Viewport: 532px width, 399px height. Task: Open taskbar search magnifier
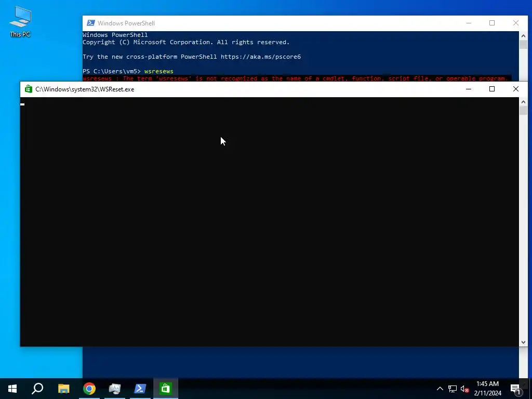(37, 389)
